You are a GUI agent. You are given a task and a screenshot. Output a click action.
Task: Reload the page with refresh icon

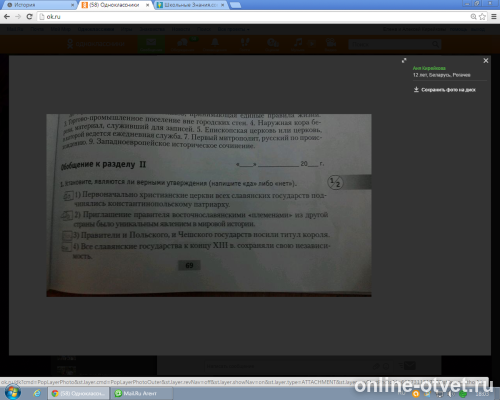coord(29,16)
